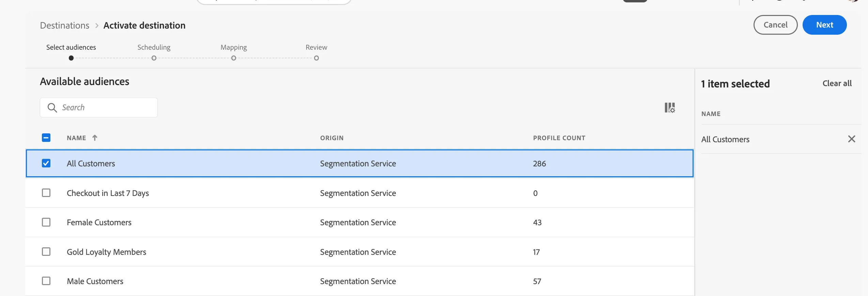Image resolution: width=868 pixels, height=296 pixels.
Task: Focus the audience Search field
Action: coord(99,108)
